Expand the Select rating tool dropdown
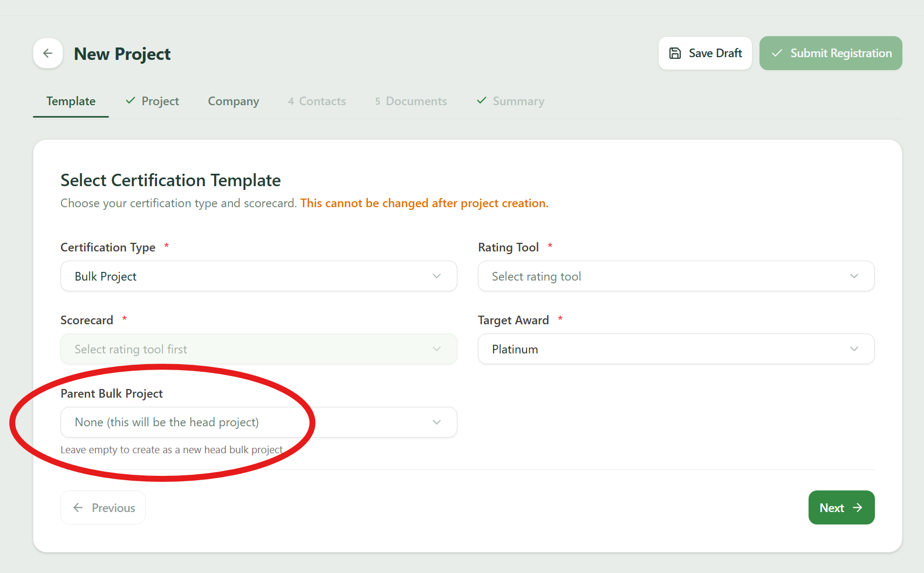Viewport: 924px width, 573px height. 676,276
